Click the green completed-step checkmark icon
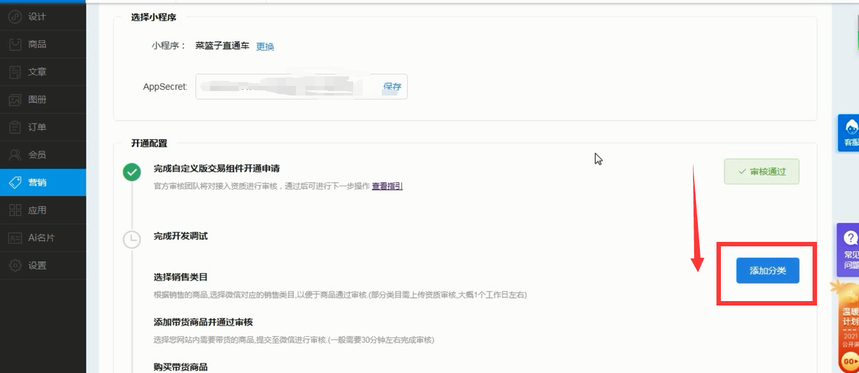The width and height of the screenshot is (859, 373). pos(131,172)
